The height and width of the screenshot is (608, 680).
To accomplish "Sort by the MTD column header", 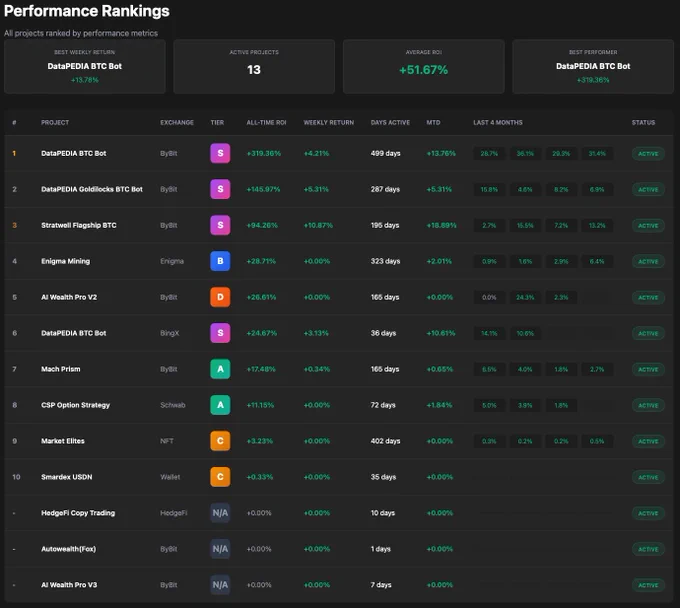I will click(x=433, y=122).
